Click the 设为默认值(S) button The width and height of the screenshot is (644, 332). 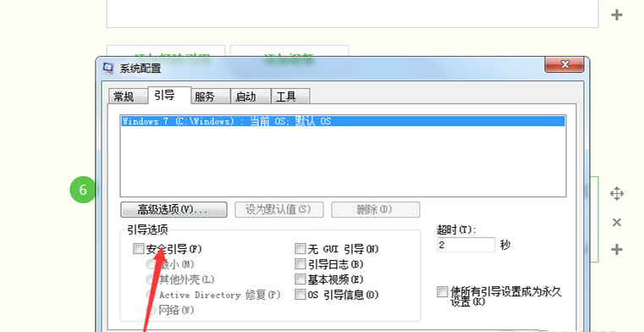click(x=279, y=209)
